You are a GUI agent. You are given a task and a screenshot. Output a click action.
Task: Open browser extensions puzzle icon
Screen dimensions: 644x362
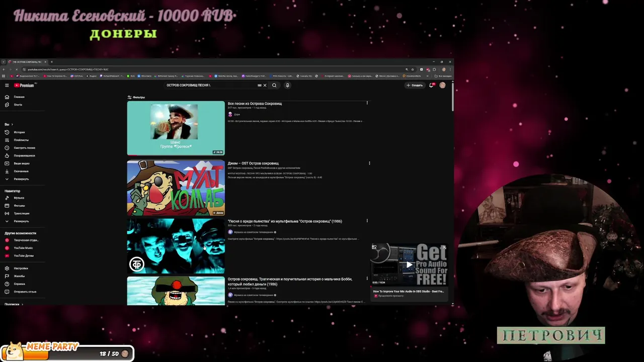(x=434, y=69)
